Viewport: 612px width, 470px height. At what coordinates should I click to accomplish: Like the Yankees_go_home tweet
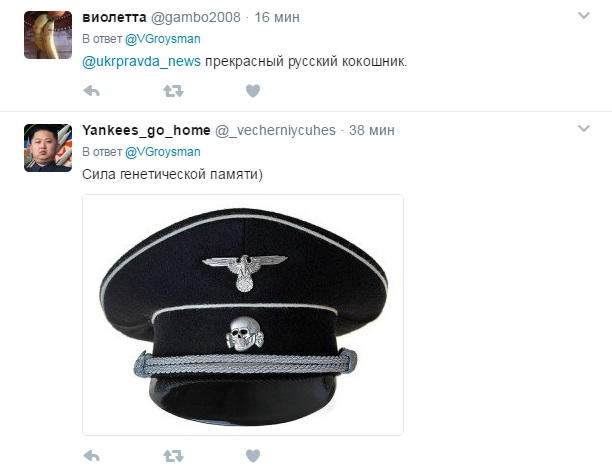253,456
